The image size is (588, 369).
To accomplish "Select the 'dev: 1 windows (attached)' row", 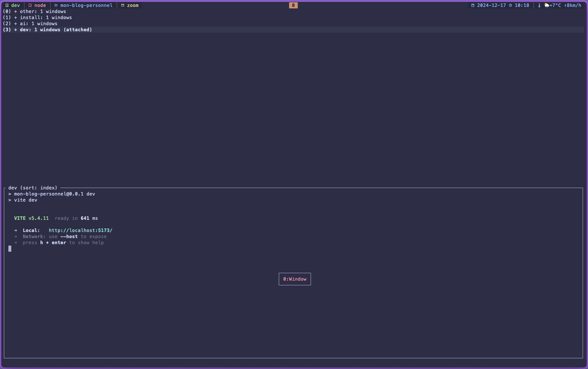I will 293,30.
